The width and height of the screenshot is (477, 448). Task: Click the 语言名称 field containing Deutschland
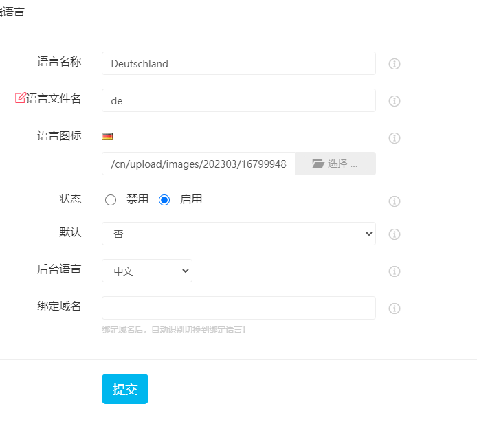pos(238,63)
